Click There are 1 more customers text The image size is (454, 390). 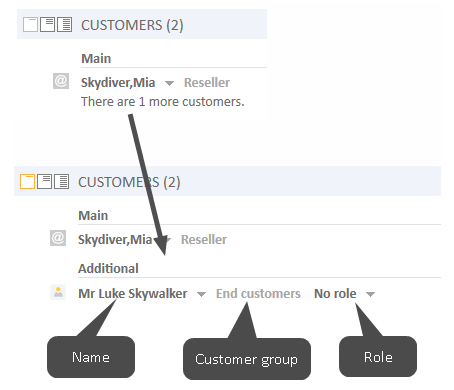[163, 102]
